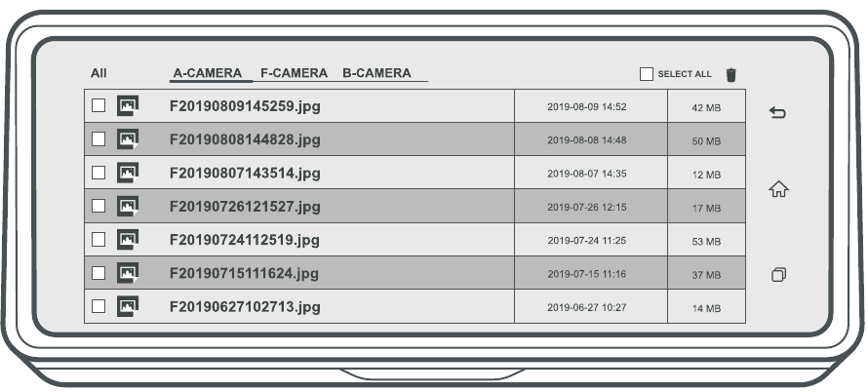Click the trash delete icon

[731, 74]
